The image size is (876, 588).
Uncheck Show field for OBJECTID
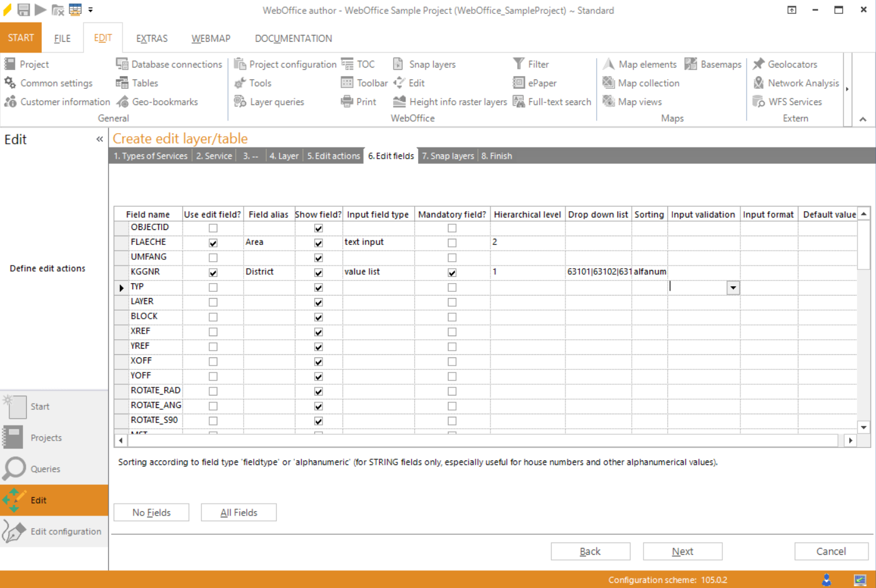tap(318, 227)
